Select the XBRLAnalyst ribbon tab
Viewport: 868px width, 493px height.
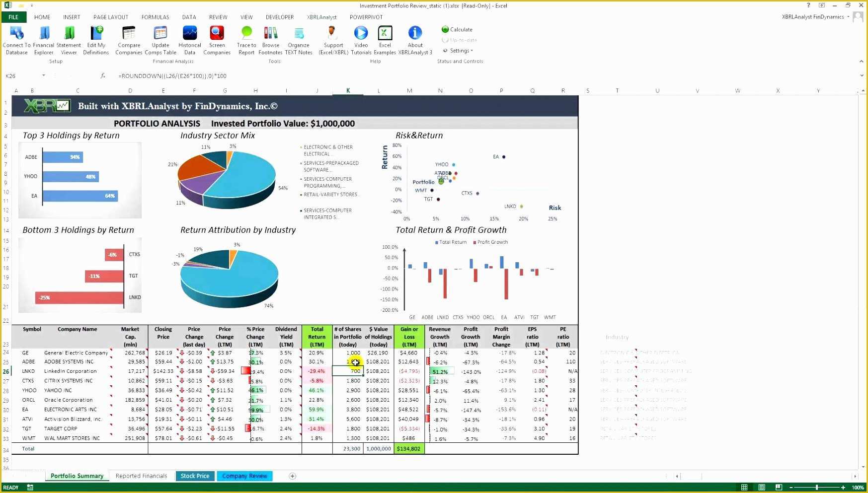click(x=322, y=17)
